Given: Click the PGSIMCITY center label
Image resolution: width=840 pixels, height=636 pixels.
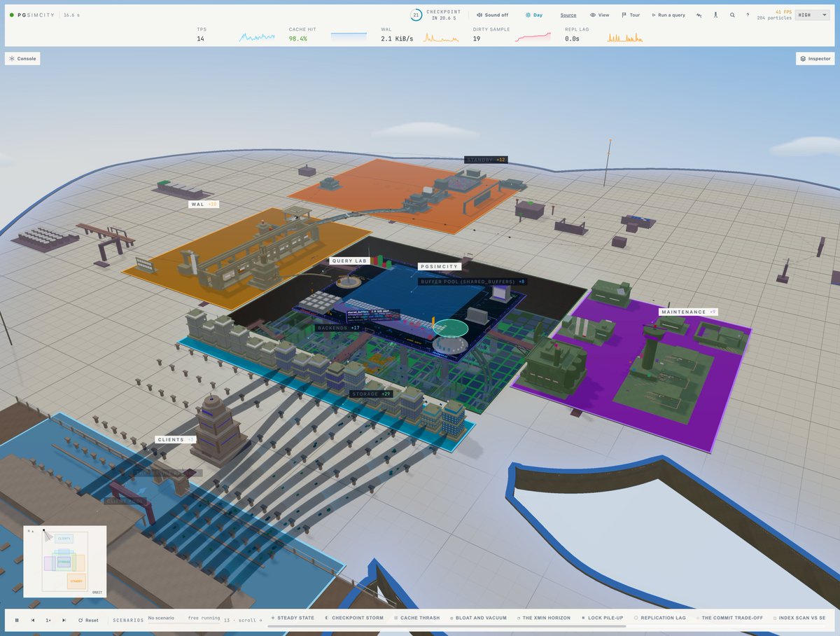Looking at the screenshot, I should tap(440, 266).
